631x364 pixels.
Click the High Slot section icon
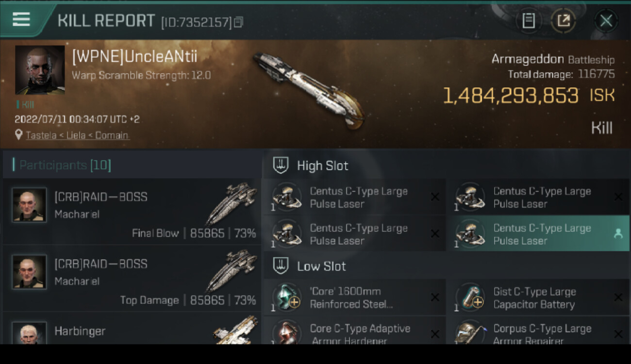pos(281,165)
